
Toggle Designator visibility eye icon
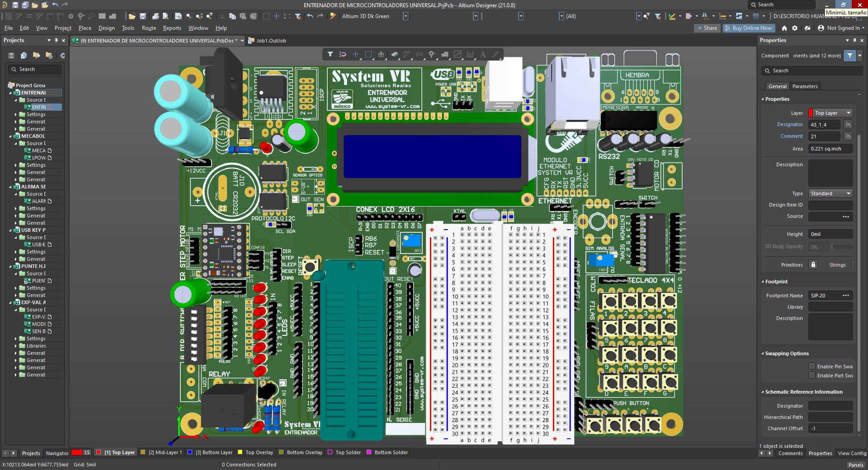[x=848, y=125]
